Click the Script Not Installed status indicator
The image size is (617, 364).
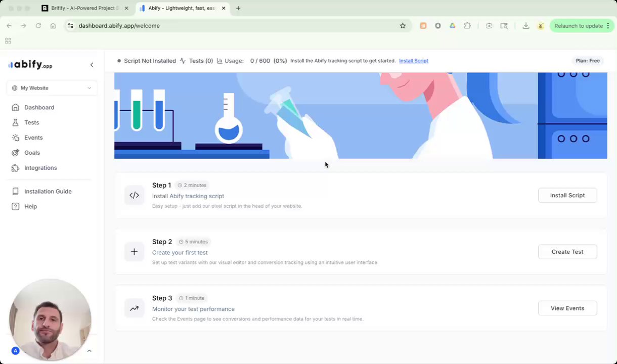tap(147, 61)
